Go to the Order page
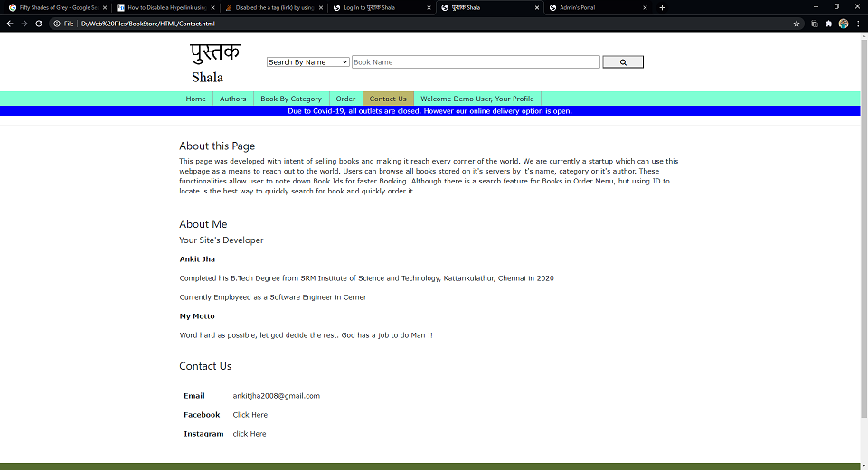 (x=346, y=99)
